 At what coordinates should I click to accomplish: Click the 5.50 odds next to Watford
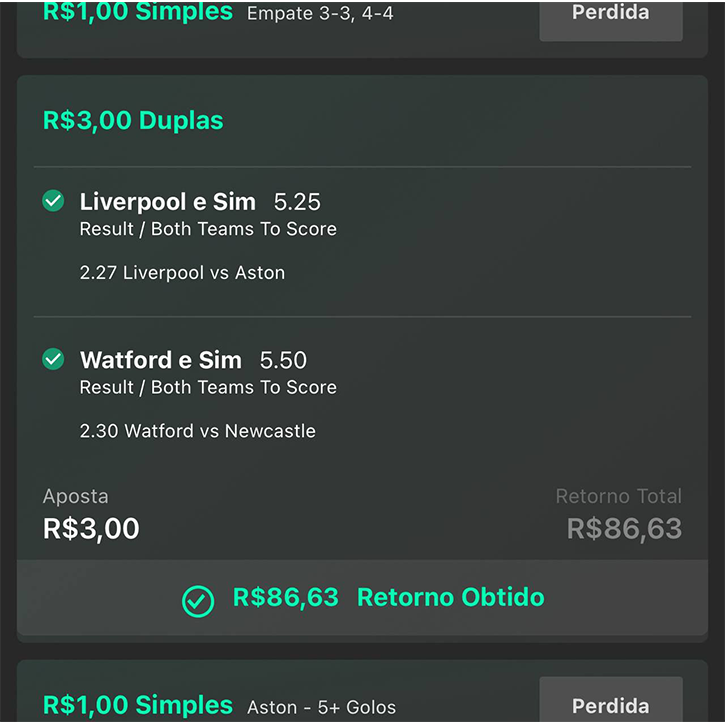[x=283, y=360]
